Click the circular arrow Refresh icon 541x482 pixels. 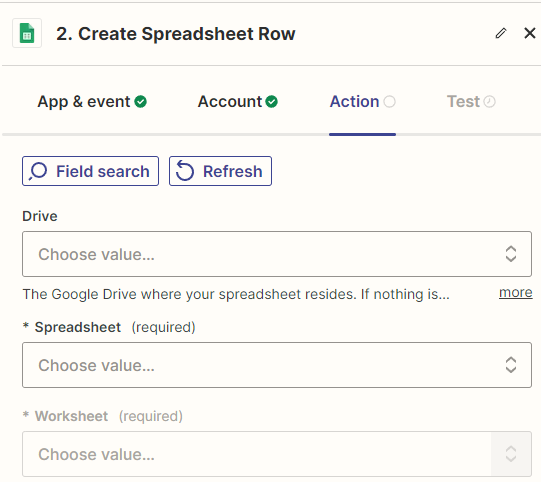tap(185, 171)
